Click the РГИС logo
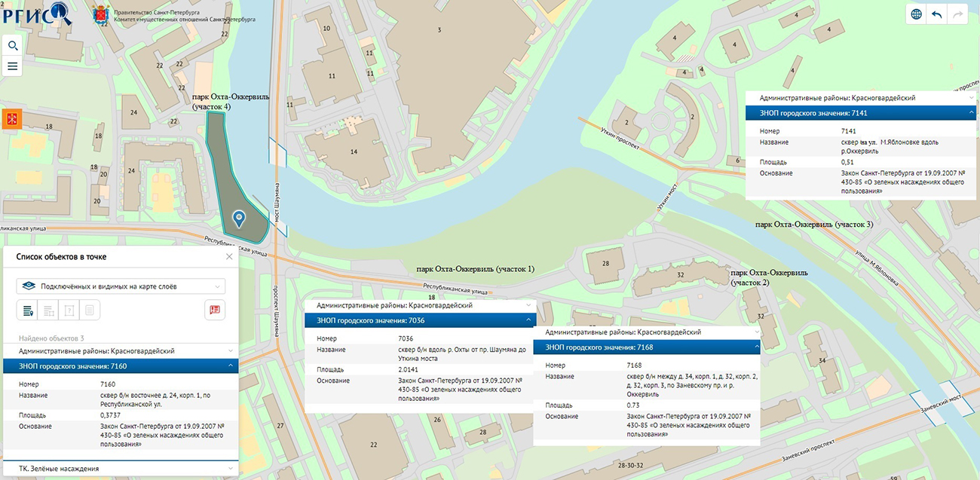Image resolution: width=980 pixels, height=480 pixels. point(37,14)
